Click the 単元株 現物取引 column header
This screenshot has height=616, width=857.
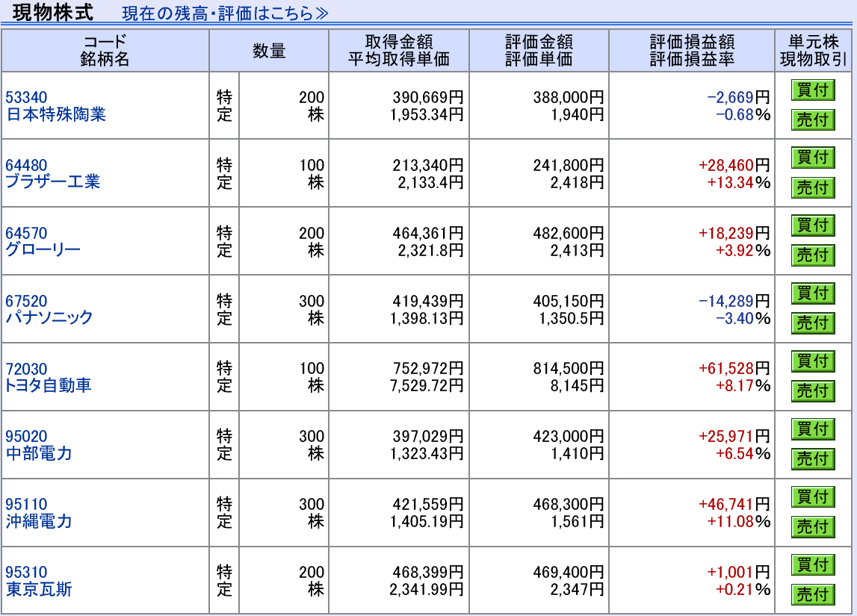pyautogui.click(x=813, y=50)
